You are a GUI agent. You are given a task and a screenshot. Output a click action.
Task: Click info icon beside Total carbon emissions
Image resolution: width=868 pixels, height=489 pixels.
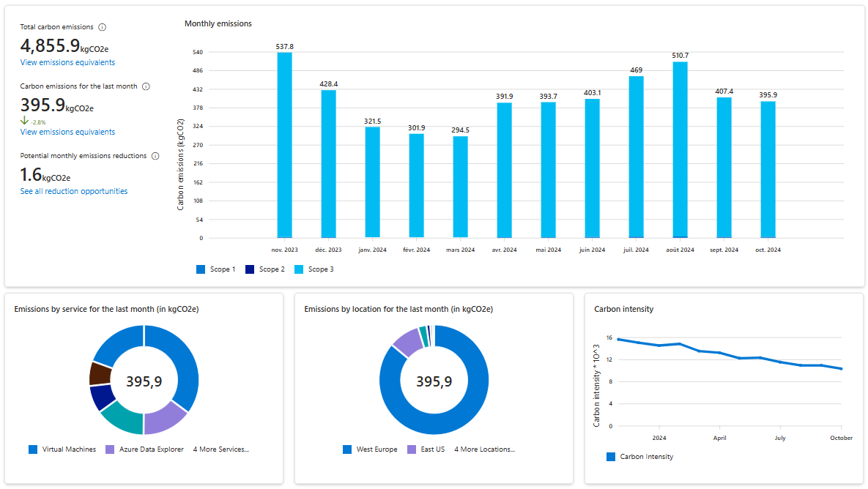pos(102,27)
